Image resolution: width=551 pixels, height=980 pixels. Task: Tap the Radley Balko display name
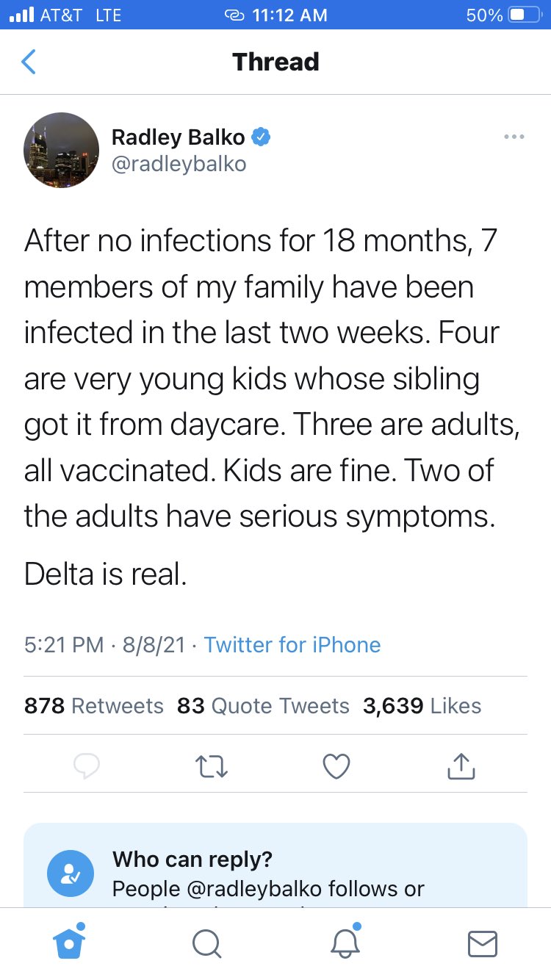(178, 137)
